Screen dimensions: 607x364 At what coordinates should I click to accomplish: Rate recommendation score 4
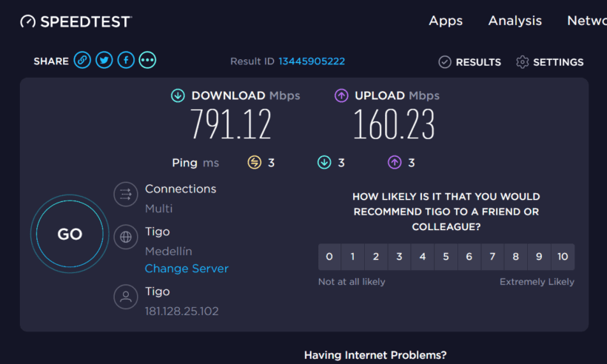coord(423,257)
